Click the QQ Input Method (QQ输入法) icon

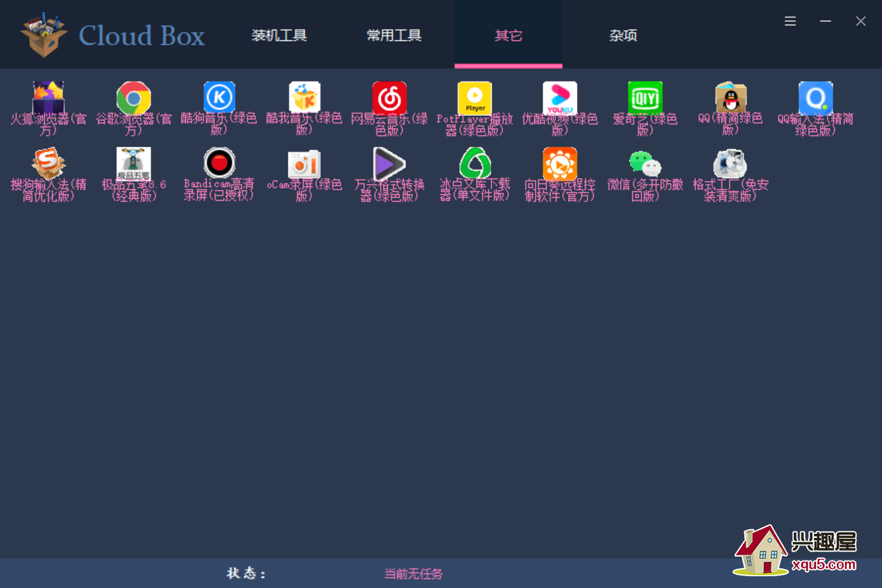pyautogui.click(x=815, y=98)
